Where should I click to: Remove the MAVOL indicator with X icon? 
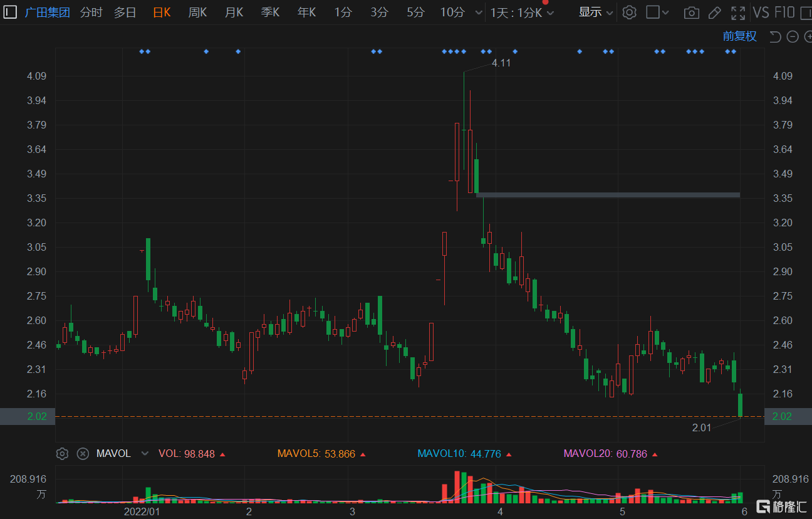click(x=83, y=453)
